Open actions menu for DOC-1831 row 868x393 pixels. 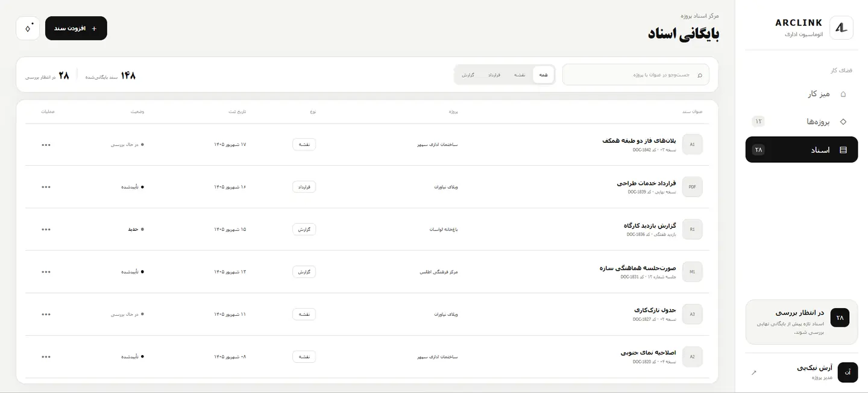(x=46, y=272)
